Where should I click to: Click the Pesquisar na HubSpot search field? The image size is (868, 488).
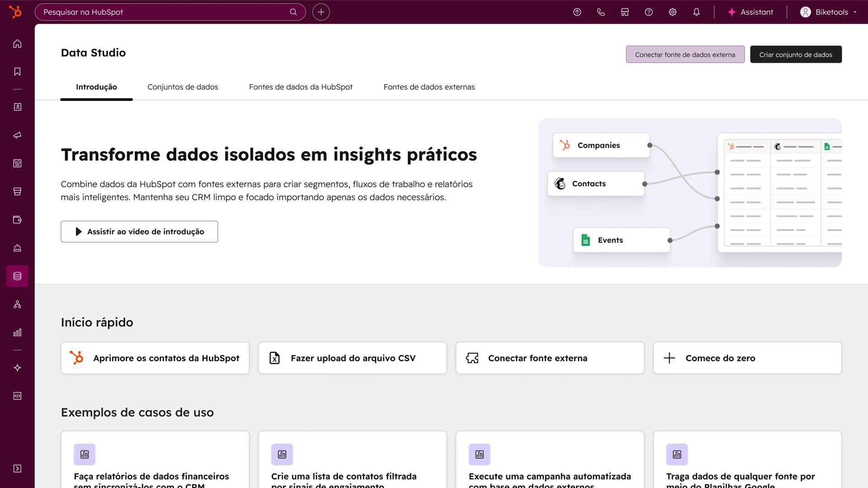tap(170, 12)
